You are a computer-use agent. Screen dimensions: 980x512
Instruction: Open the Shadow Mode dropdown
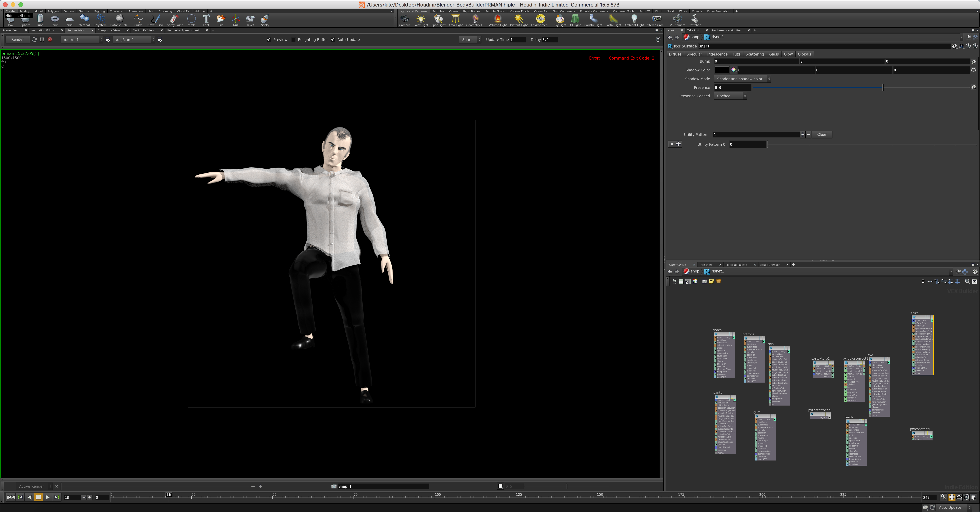(x=742, y=79)
